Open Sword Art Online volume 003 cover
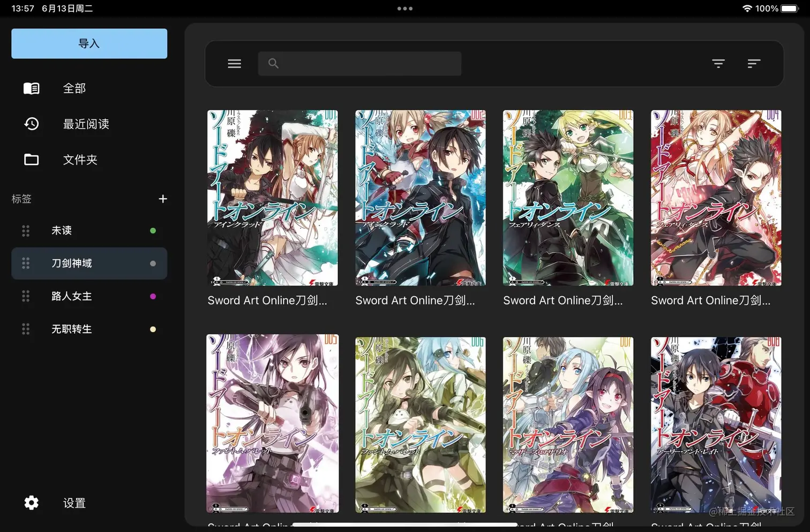This screenshot has width=810, height=532. coord(568,198)
